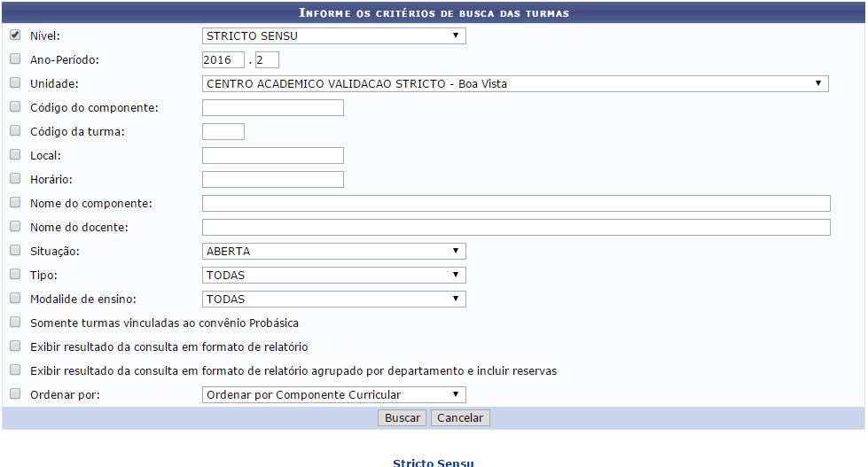Open the Nível dropdown showing STRICTO SENSU
868x467 pixels.
pyautogui.click(x=333, y=36)
